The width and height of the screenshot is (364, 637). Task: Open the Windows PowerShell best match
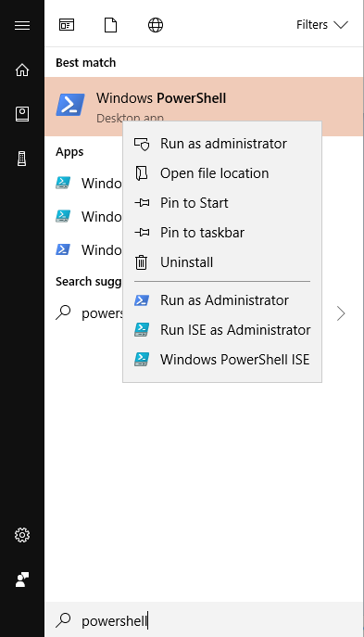click(204, 107)
